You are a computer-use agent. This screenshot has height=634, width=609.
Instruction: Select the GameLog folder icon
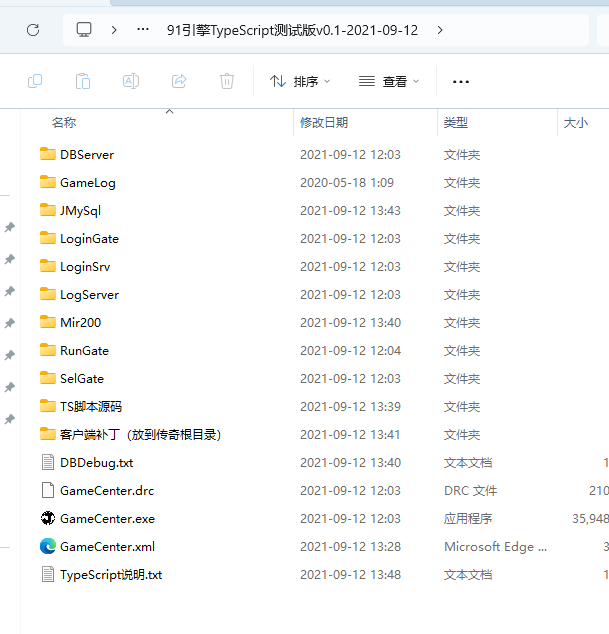pyautogui.click(x=48, y=182)
